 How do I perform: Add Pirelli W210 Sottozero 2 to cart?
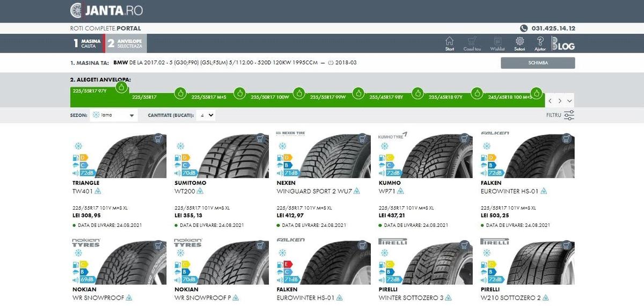coord(566,245)
